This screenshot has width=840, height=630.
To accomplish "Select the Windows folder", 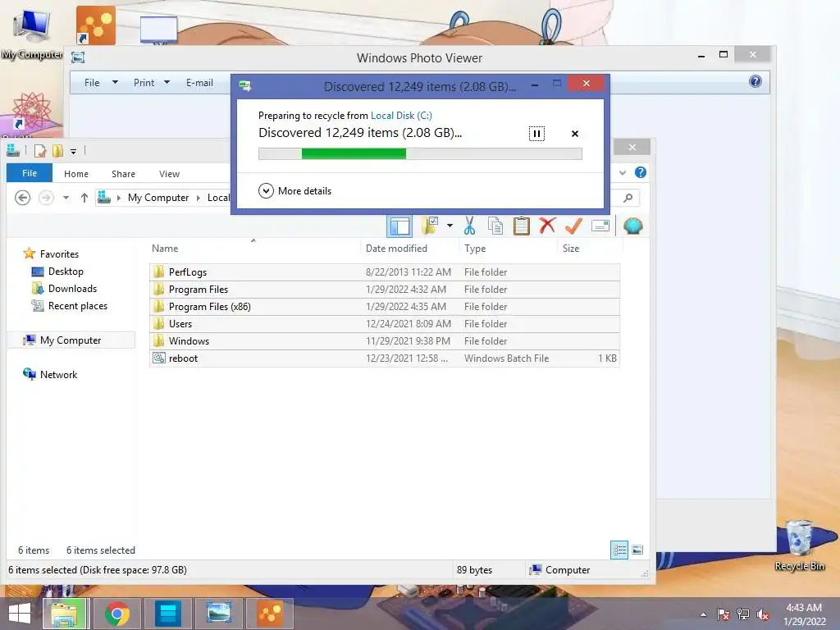I will (x=385, y=340).
